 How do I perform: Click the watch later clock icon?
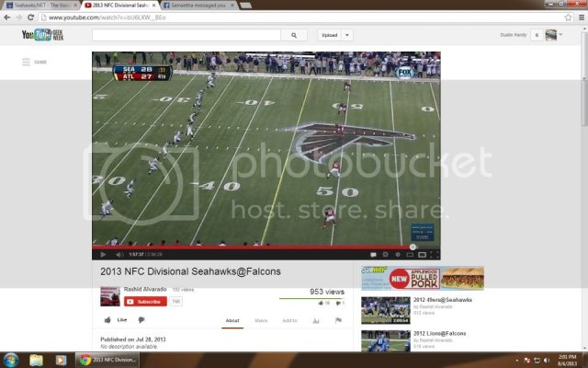coord(398,255)
